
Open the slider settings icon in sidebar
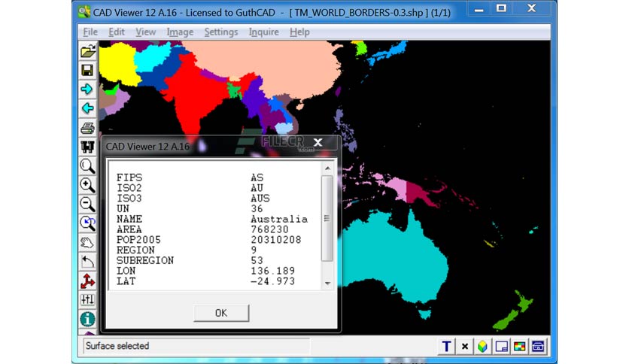coord(87,300)
